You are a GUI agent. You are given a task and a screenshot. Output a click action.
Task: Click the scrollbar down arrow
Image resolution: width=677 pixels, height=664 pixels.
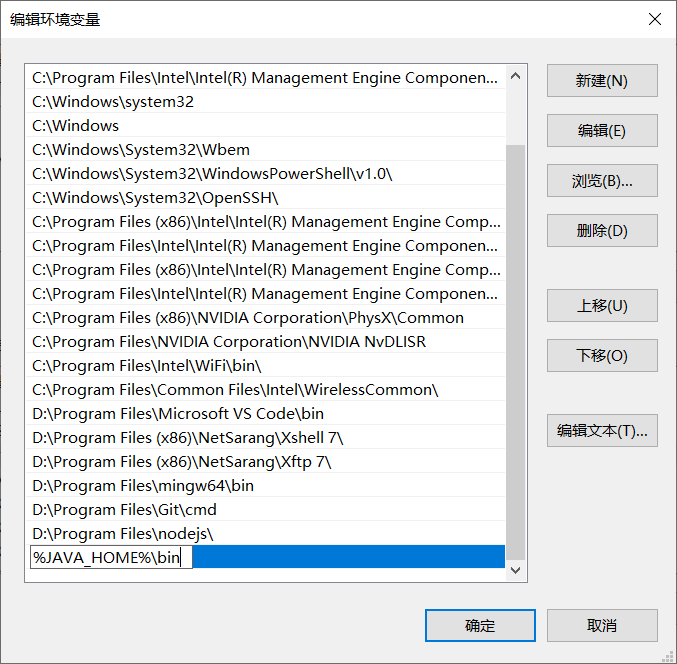point(516,569)
